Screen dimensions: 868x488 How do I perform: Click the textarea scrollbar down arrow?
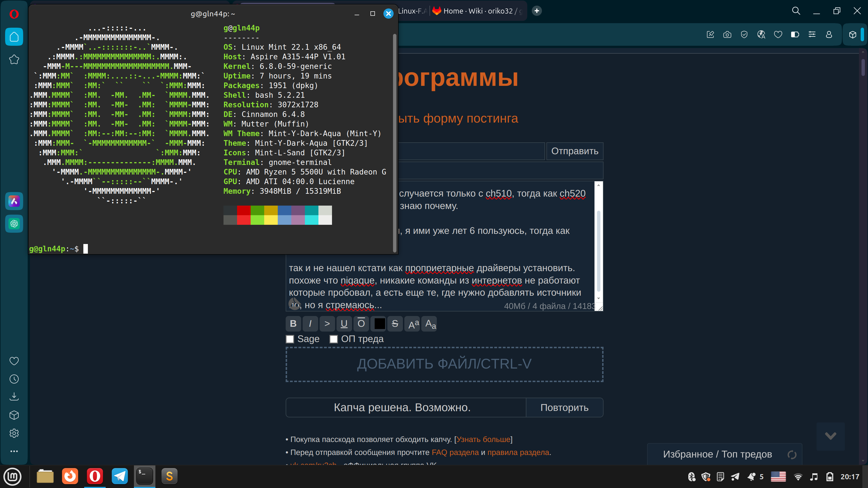pyautogui.click(x=598, y=298)
